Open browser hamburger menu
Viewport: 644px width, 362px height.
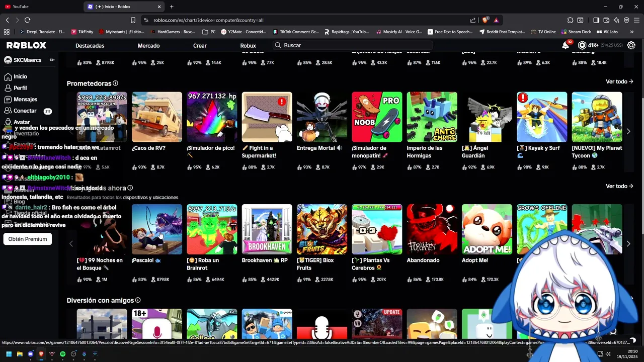coord(636,20)
